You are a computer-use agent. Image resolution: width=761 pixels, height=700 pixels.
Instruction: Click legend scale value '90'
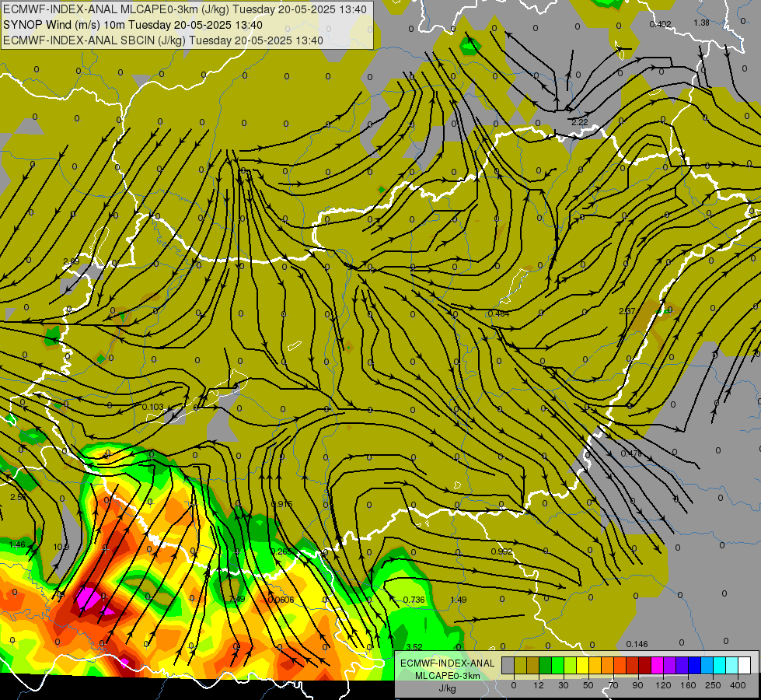(637, 685)
